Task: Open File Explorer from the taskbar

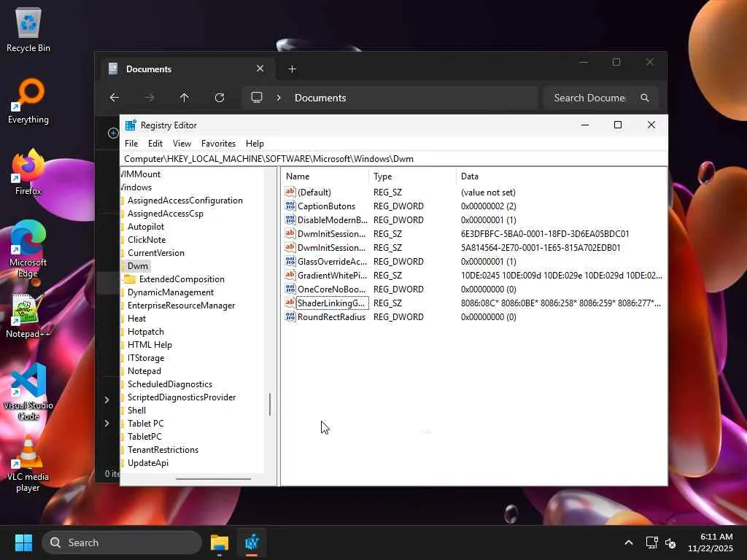Action: pos(220,542)
